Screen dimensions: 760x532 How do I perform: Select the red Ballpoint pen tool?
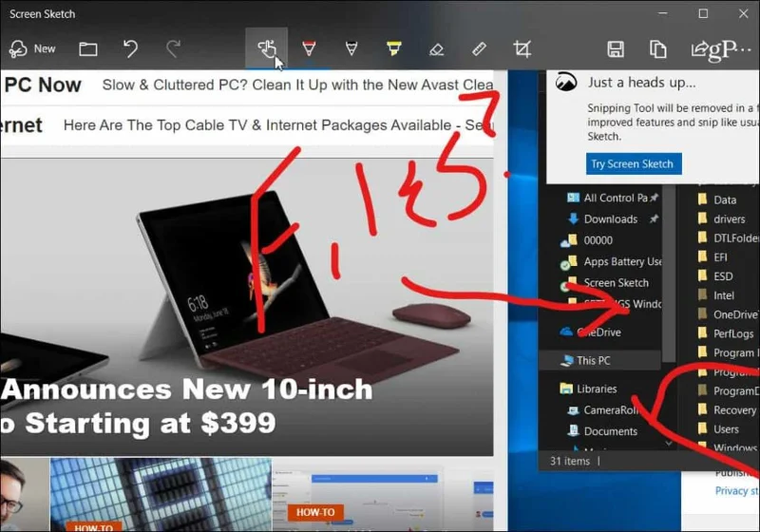[x=309, y=49]
